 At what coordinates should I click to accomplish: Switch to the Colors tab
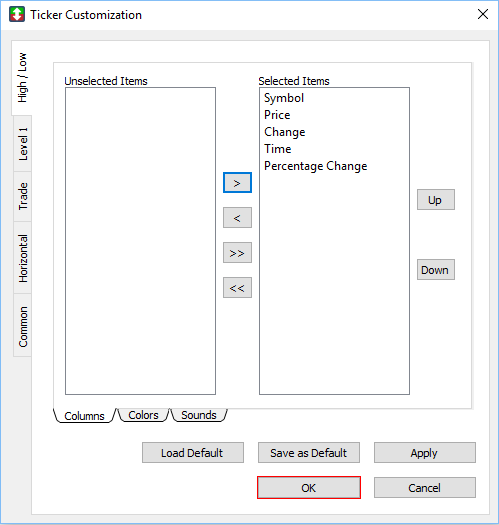(143, 415)
